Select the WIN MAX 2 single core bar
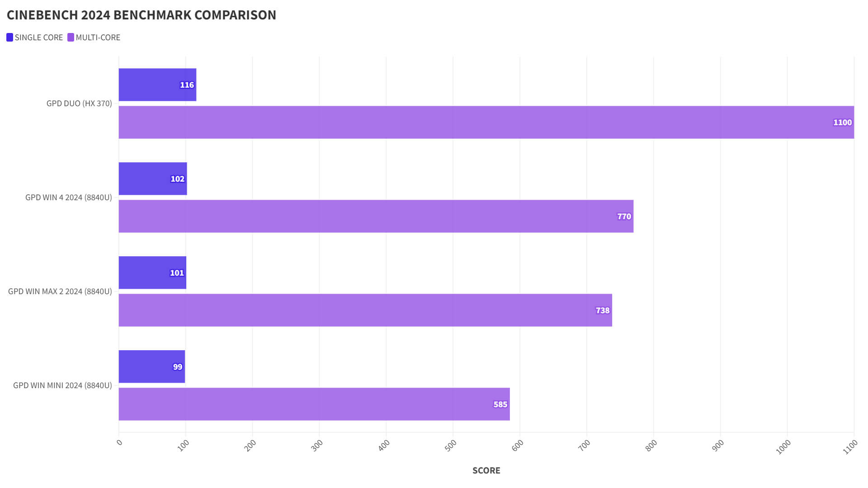The width and height of the screenshot is (868, 488). (x=152, y=273)
